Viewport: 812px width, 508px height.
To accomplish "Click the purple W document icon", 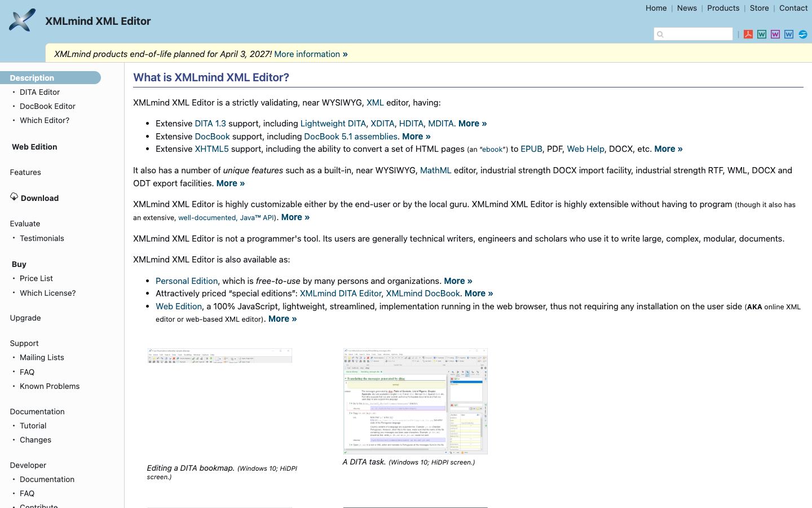I will (x=775, y=34).
